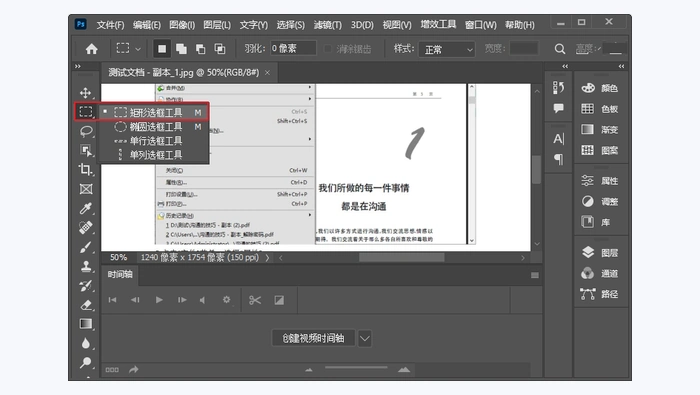Viewport: 700px width, 395px height.
Task: Select the Clone Stamp tool
Action: click(86, 266)
